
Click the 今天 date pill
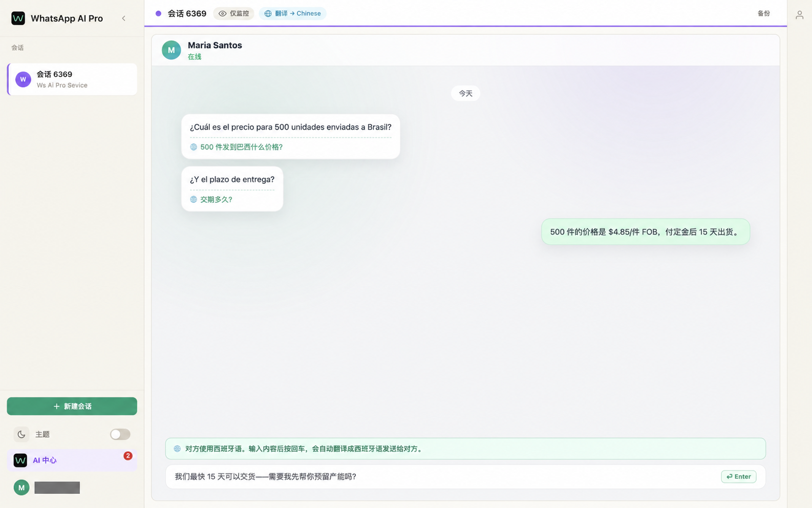(465, 93)
